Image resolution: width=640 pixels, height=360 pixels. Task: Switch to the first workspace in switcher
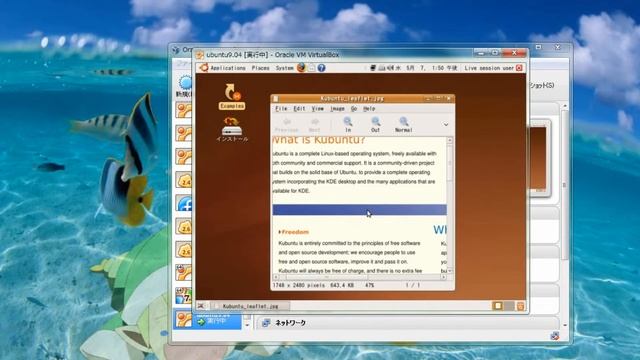[x=498, y=306]
